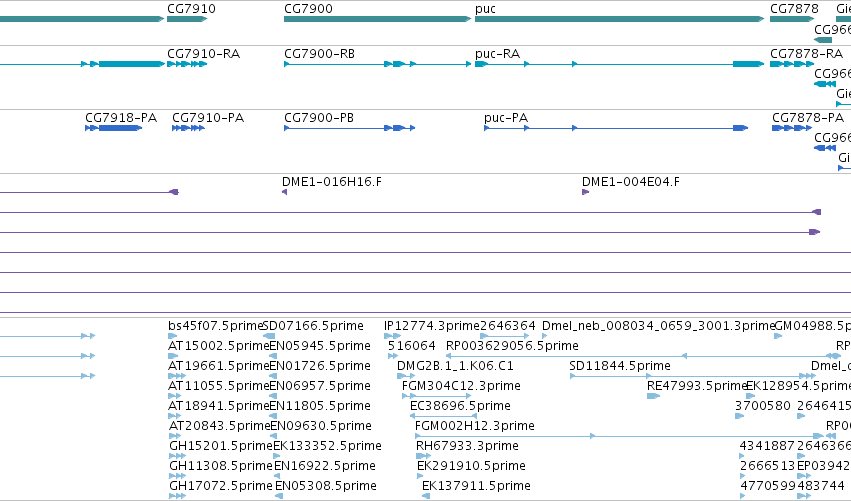Select EST EK133352.5prime

[327, 446]
